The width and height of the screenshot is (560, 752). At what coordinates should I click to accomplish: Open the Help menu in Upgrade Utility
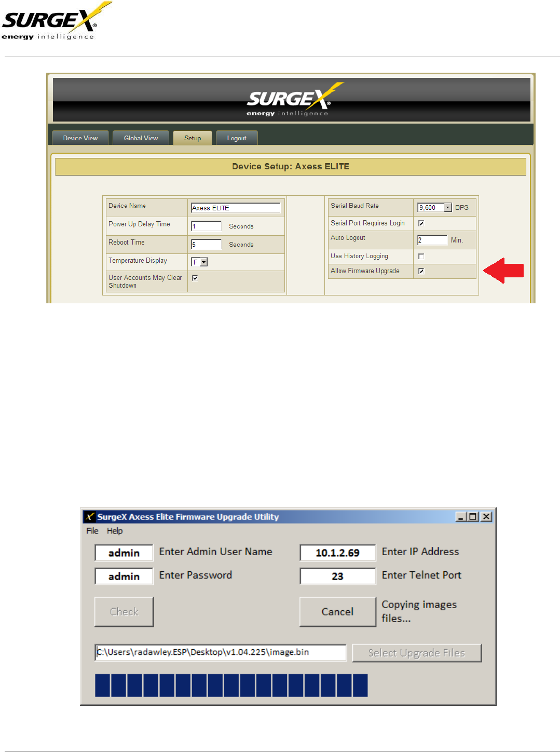[115, 531]
